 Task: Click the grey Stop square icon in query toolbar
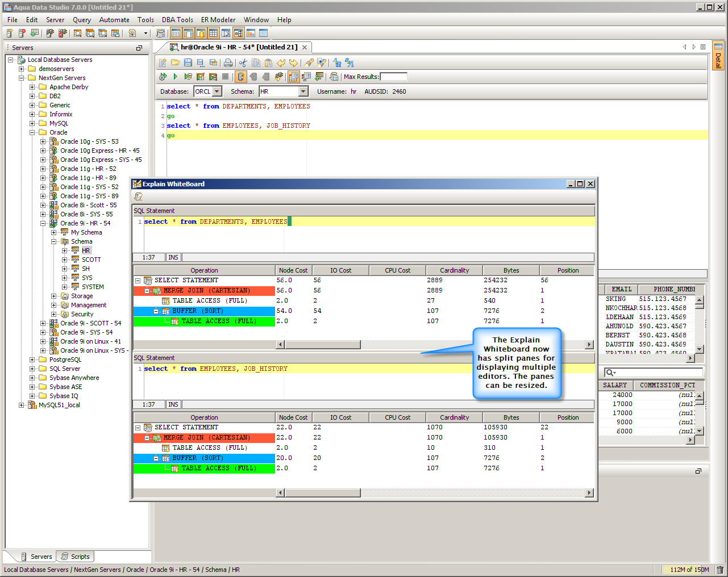(225, 77)
